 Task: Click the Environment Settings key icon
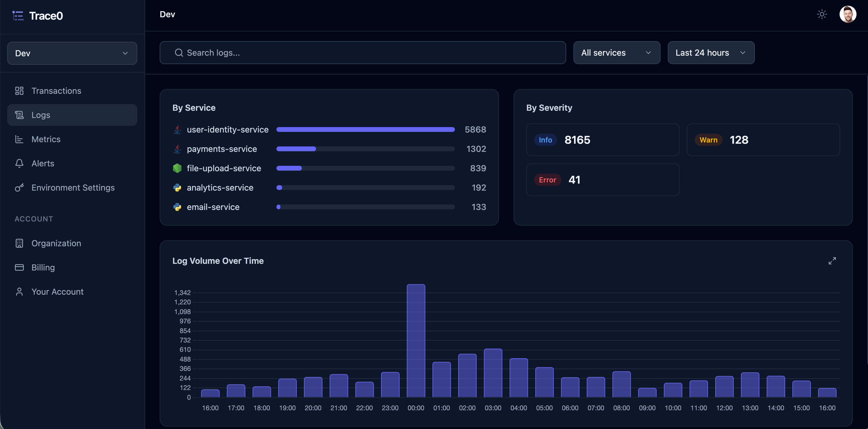tap(19, 188)
